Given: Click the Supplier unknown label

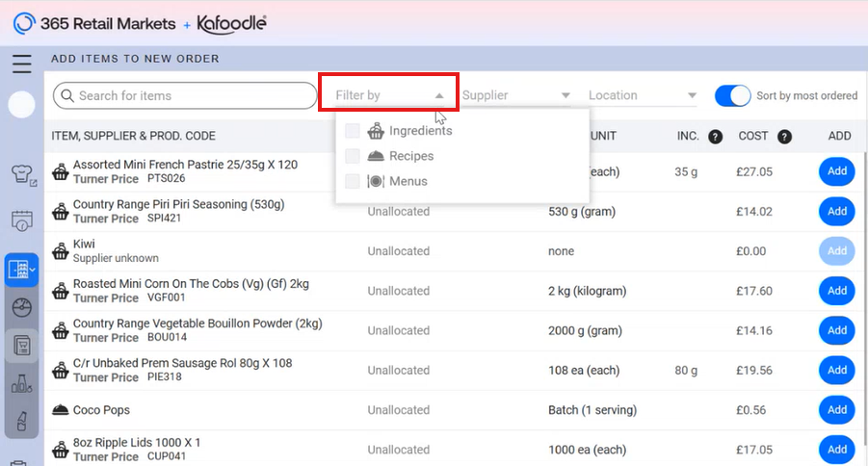Looking at the screenshot, I should tap(116, 258).
